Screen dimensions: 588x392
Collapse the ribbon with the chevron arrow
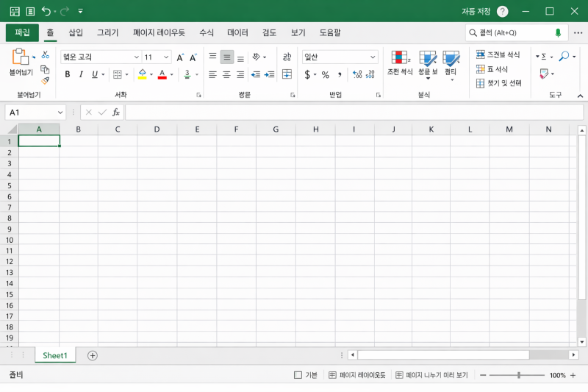580,96
